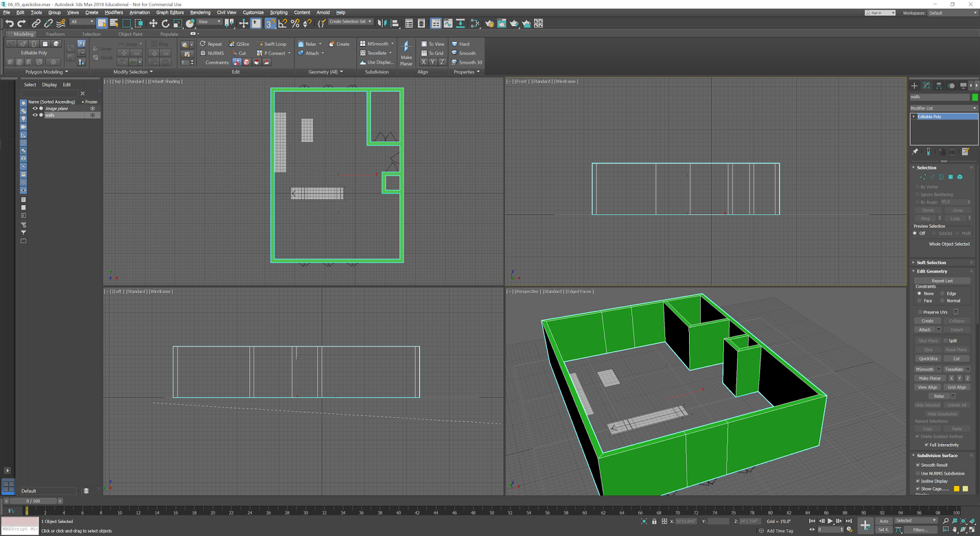
Task: Click the Pin Stack icon
Action: [x=915, y=151]
